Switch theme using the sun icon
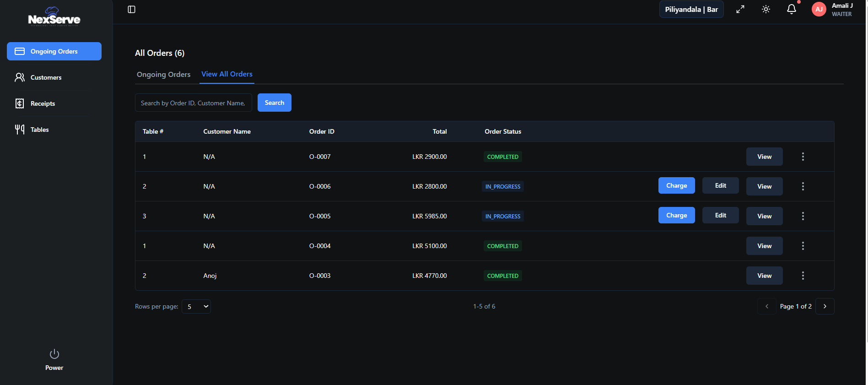The image size is (868, 385). click(766, 10)
